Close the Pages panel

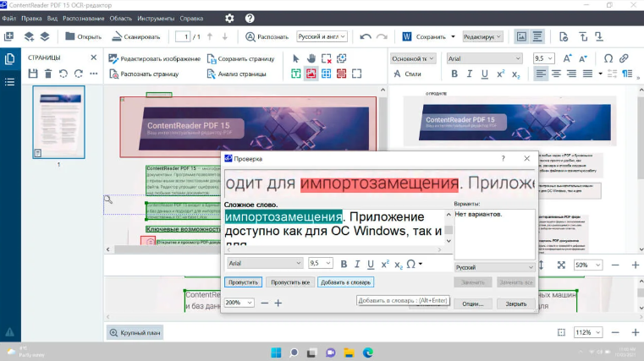point(94,57)
